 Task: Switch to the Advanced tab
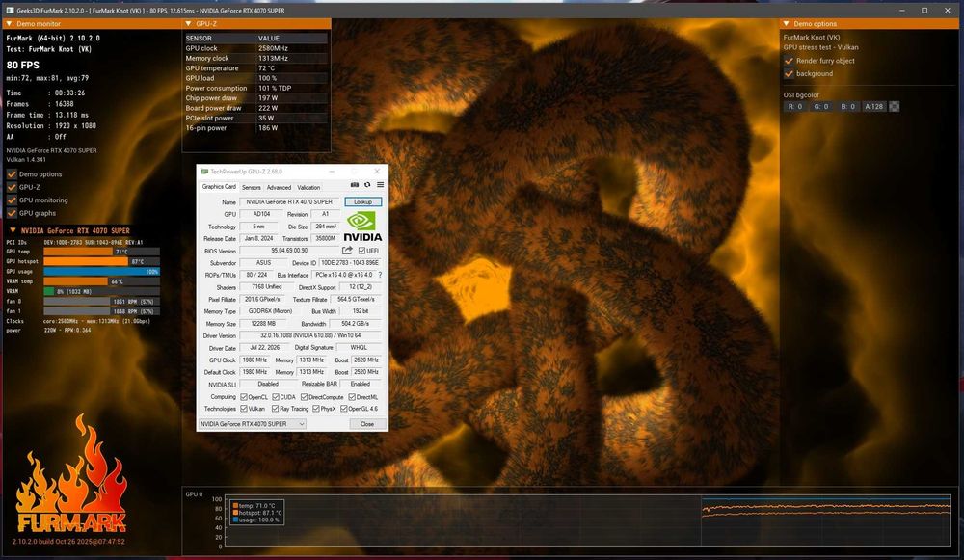[279, 188]
